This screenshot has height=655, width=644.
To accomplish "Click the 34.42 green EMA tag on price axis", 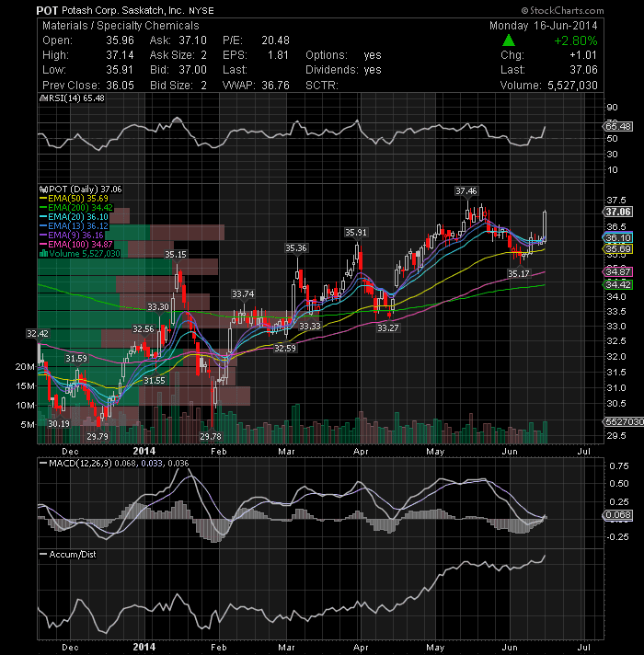I will 618,284.
